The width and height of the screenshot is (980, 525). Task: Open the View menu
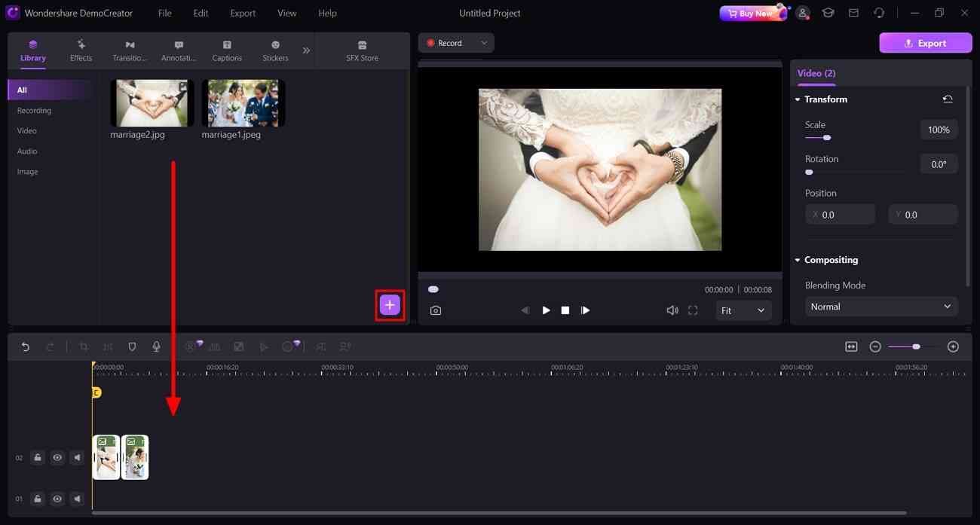[x=286, y=13]
